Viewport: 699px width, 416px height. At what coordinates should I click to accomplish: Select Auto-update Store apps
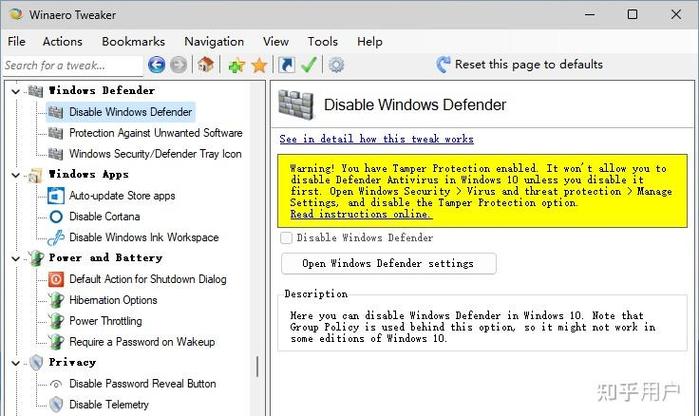point(122,196)
